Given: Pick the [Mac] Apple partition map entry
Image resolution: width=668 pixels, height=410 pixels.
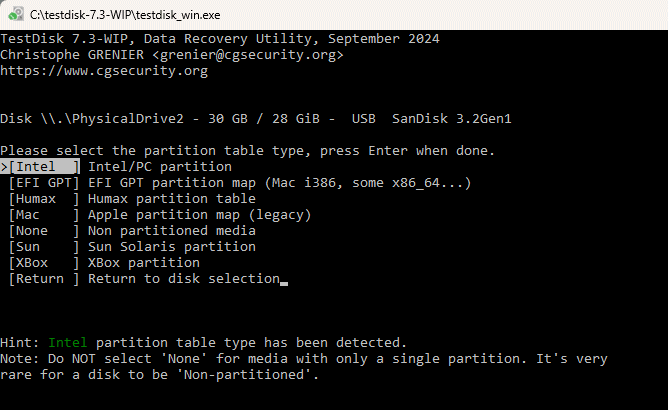Looking at the screenshot, I should coord(44,215).
